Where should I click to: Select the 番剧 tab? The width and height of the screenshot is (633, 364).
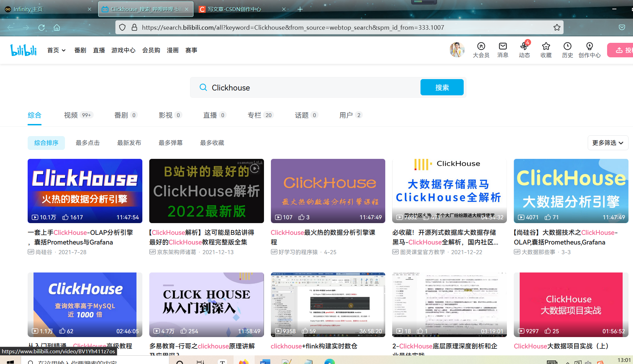pyautogui.click(x=126, y=115)
